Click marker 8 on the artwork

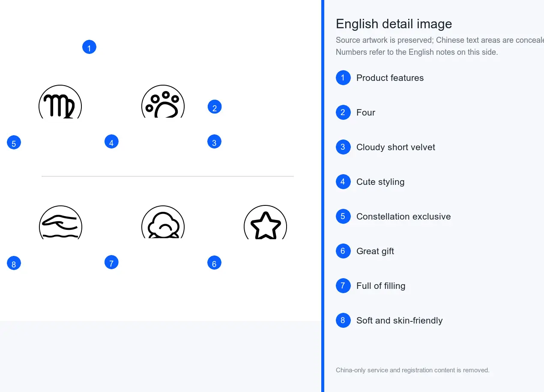(x=14, y=263)
